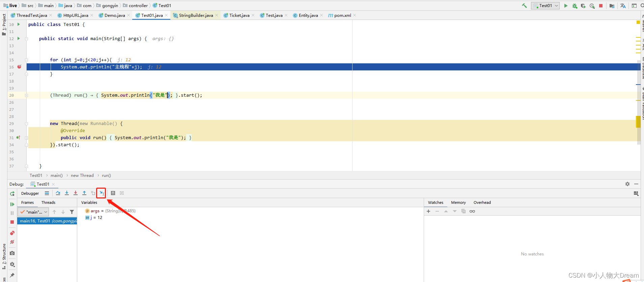
Task: Click the 'main()' editor breadcrumb
Action: [x=57, y=176]
